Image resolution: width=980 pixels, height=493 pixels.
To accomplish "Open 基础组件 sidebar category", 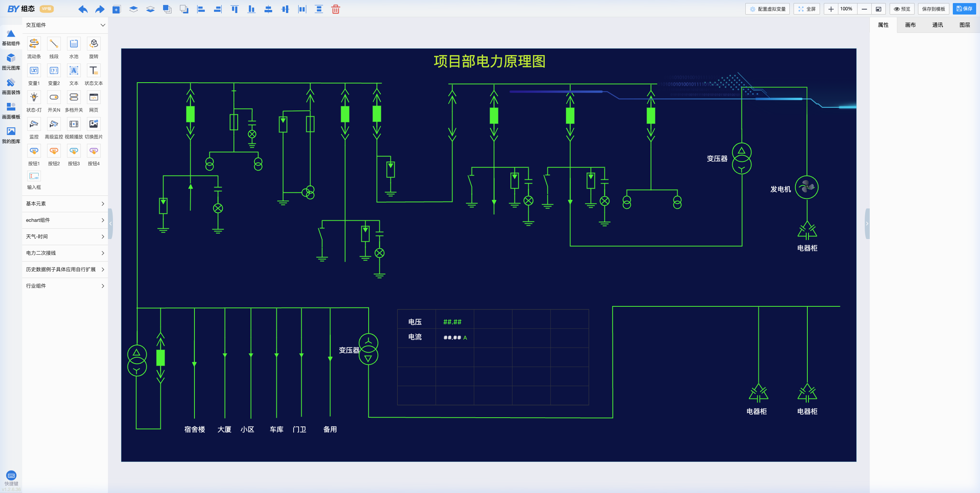I will click(11, 37).
